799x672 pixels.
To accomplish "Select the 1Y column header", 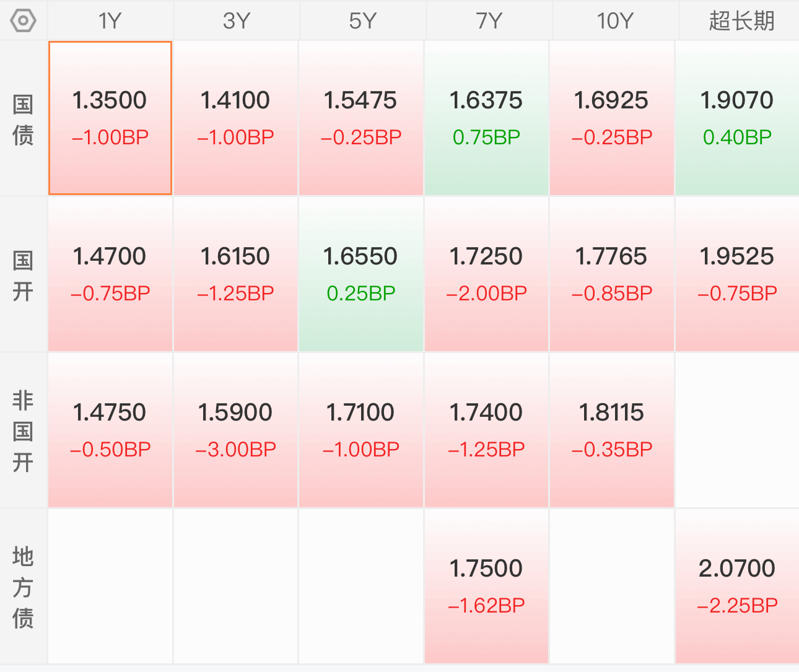I will (110, 21).
